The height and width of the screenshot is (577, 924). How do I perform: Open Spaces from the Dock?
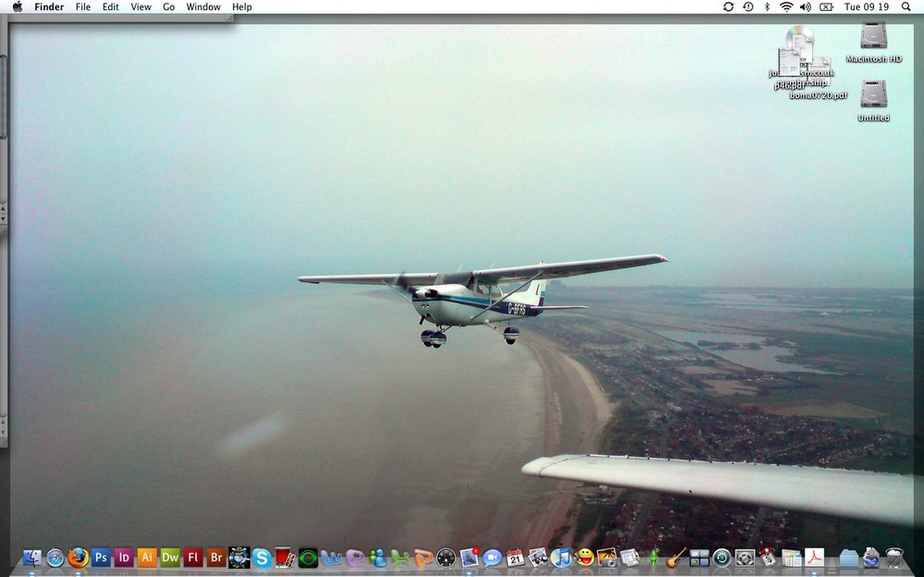[699, 557]
